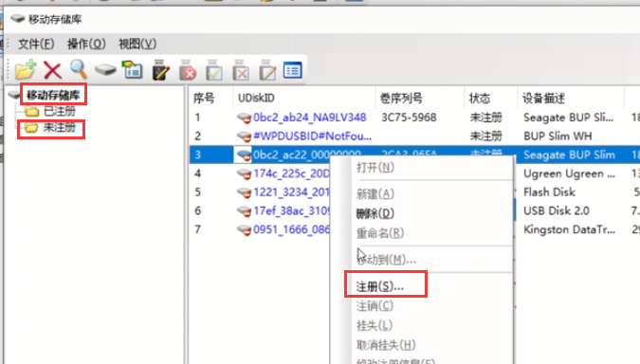640x364 pixels.
Task: Open the 操作(O) menu
Action: (86, 44)
